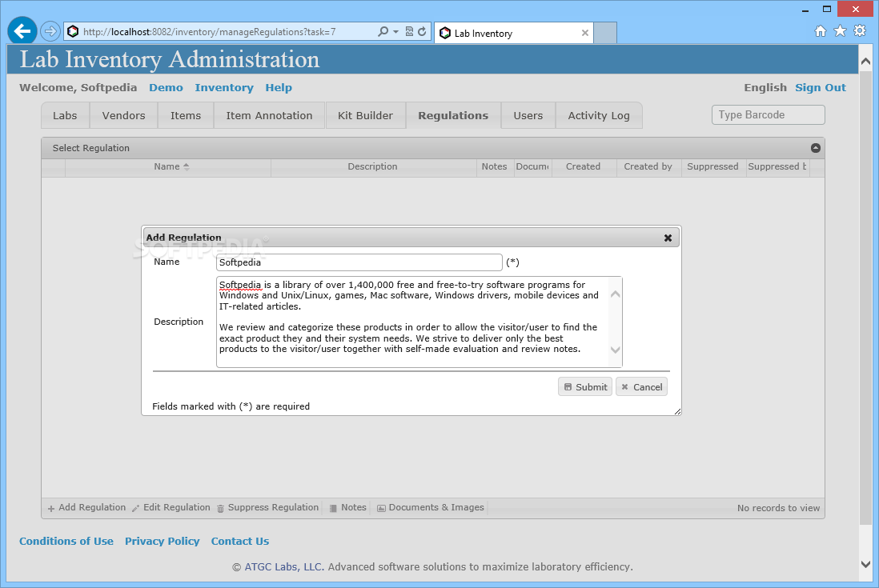Click the search magnifier in address bar

(383, 31)
